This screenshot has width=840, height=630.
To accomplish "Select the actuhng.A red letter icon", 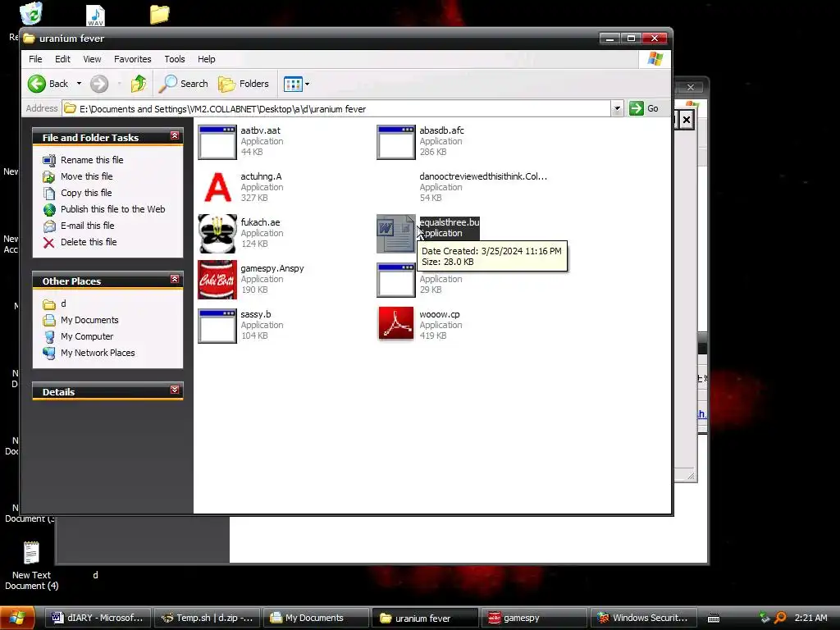I will pyautogui.click(x=217, y=188).
